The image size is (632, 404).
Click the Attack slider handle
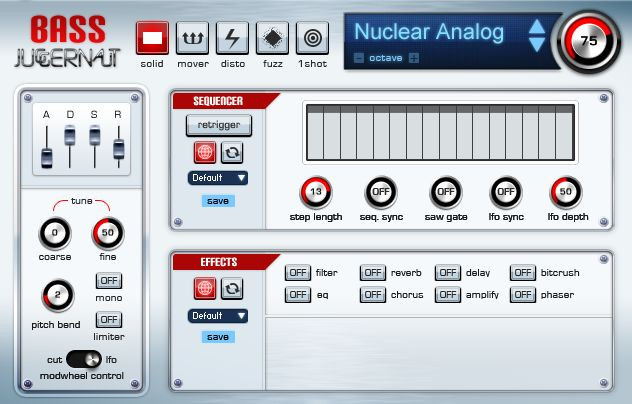tap(47, 158)
